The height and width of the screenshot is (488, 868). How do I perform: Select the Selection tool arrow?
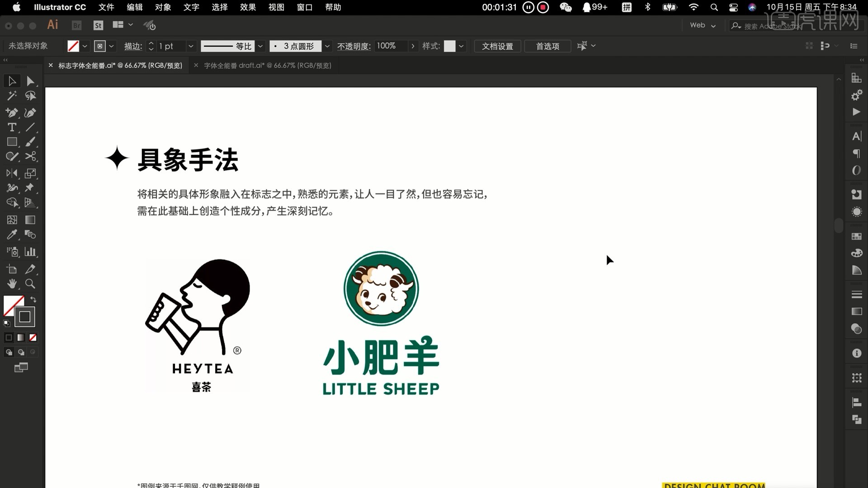coord(12,81)
